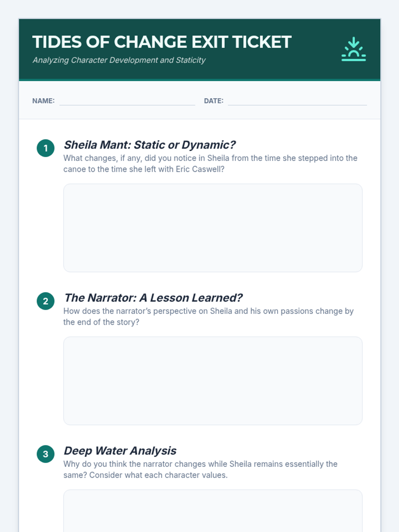This screenshot has width=399, height=532.
Task: Click the Name blank line field
Action: (x=127, y=101)
